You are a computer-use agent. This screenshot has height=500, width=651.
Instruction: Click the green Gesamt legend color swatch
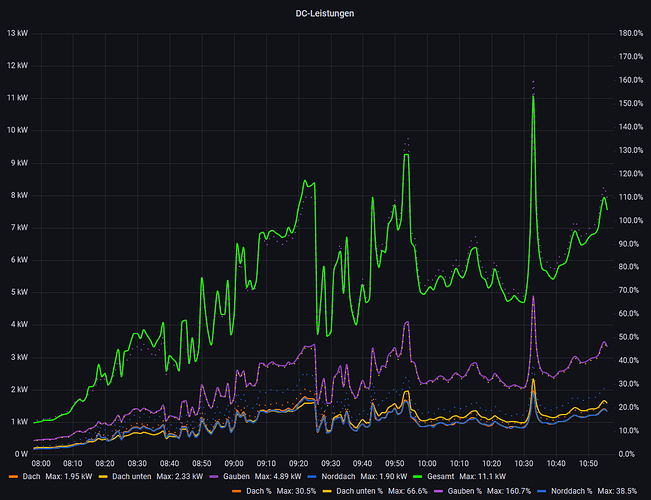pyautogui.click(x=418, y=476)
